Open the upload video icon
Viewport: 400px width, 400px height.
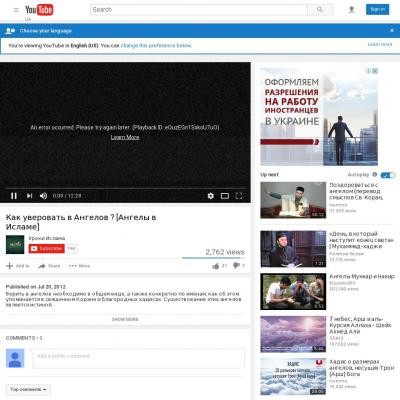click(x=351, y=10)
